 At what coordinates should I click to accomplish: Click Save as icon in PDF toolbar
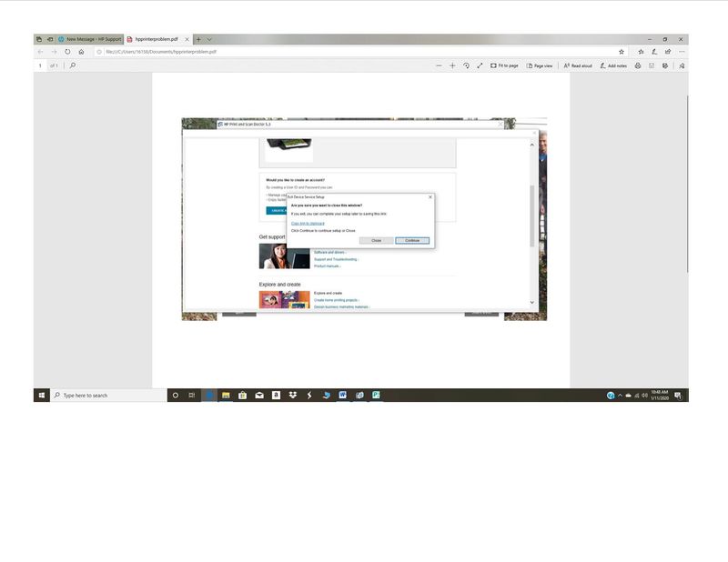pyautogui.click(x=665, y=65)
